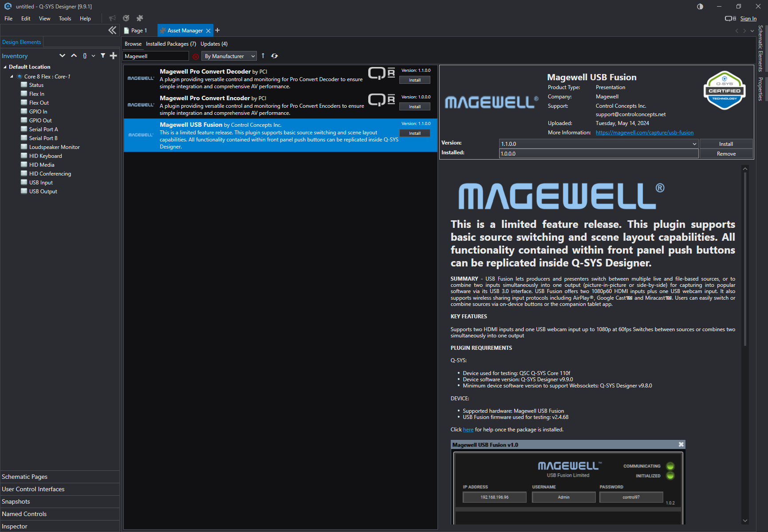
Task: Switch to the Installed Packages (7) tab
Action: tap(171, 44)
